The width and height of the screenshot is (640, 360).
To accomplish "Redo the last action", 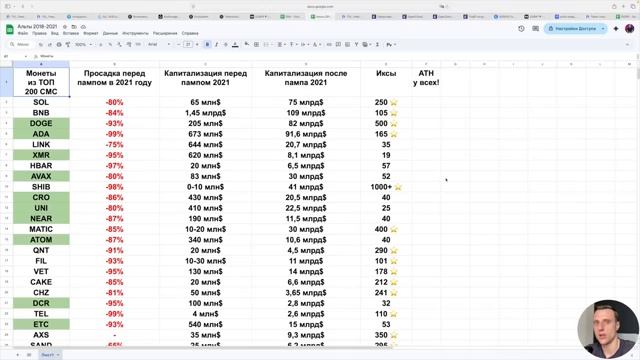I will 49,44.
